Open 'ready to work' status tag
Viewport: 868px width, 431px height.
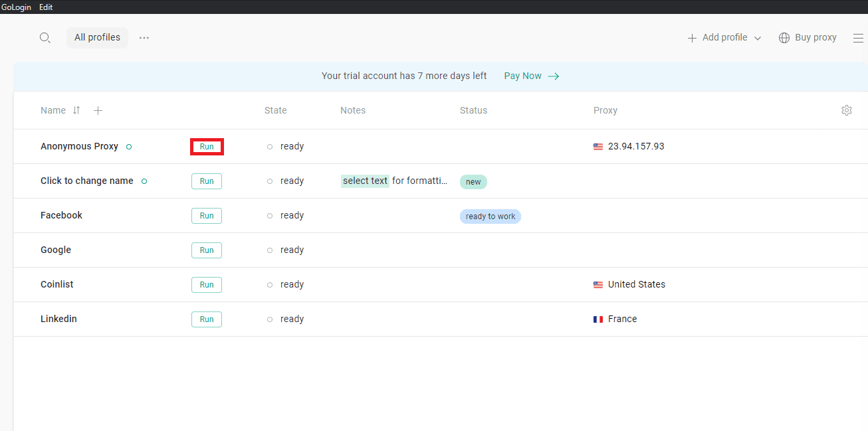[x=490, y=216]
